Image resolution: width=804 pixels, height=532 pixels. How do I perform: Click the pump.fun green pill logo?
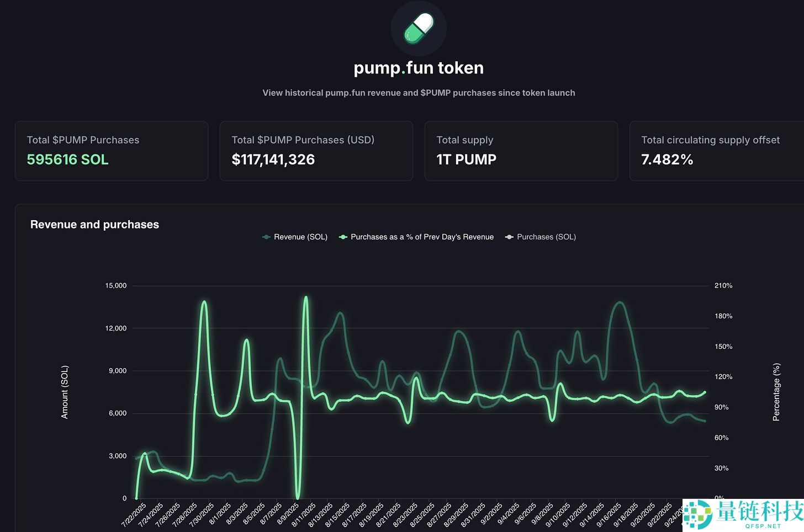419,28
